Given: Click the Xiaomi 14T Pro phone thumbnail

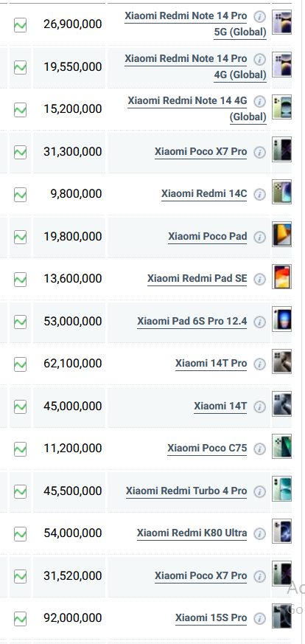Looking at the screenshot, I should [282, 361].
